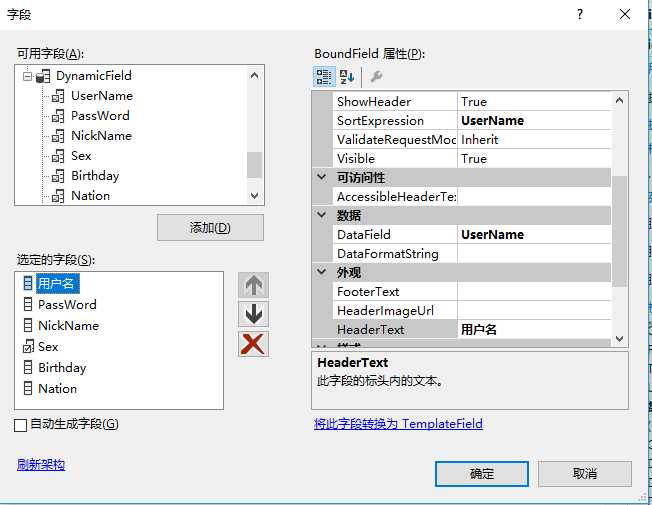Select PassWord in available fields tree
Viewport: 652px width, 505px height.
coord(100,116)
